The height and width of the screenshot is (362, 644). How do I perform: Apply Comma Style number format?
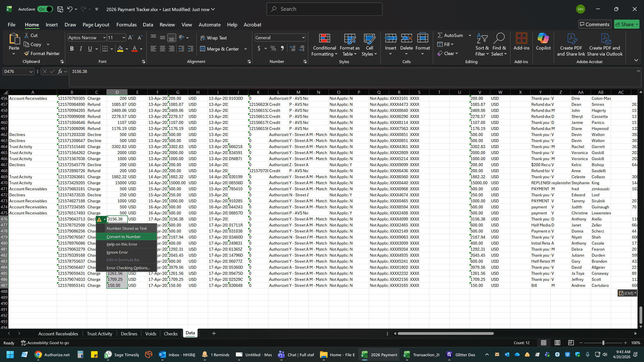tap(282, 49)
